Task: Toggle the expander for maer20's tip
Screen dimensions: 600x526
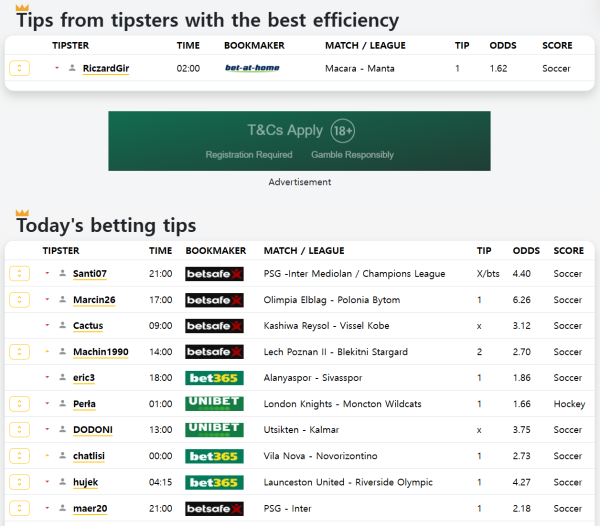Action: 19,508
